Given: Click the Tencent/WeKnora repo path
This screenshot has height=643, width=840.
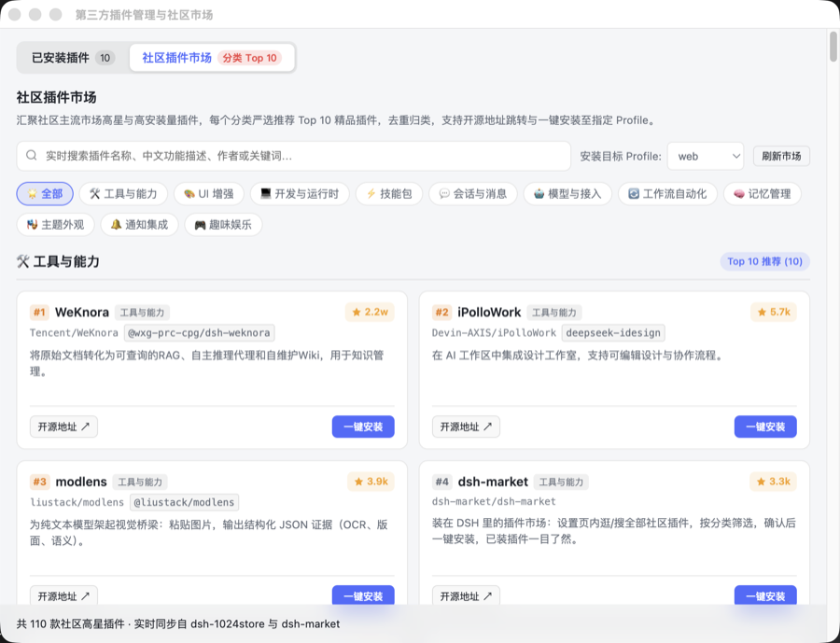Looking at the screenshot, I should coord(74,333).
